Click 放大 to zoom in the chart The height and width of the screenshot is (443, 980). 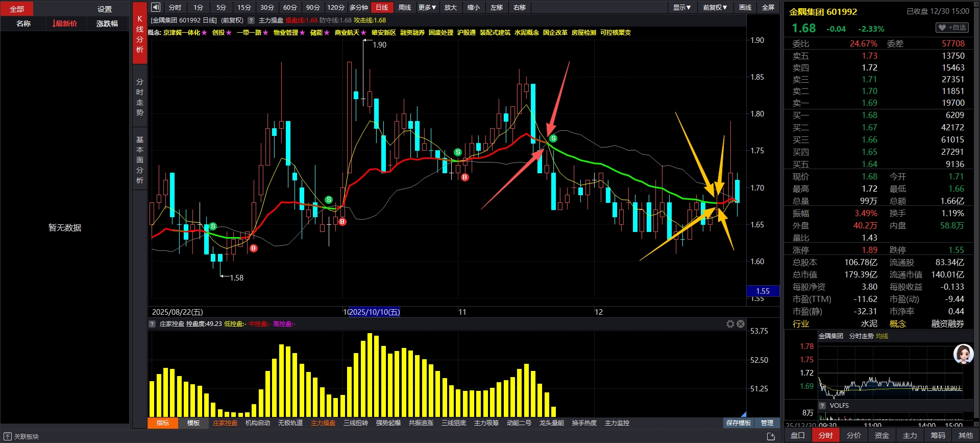451,7
